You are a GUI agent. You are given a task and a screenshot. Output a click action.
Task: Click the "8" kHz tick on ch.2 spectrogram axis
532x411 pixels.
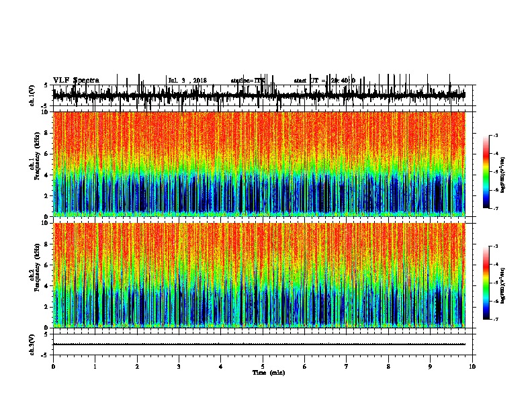coord(46,244)
